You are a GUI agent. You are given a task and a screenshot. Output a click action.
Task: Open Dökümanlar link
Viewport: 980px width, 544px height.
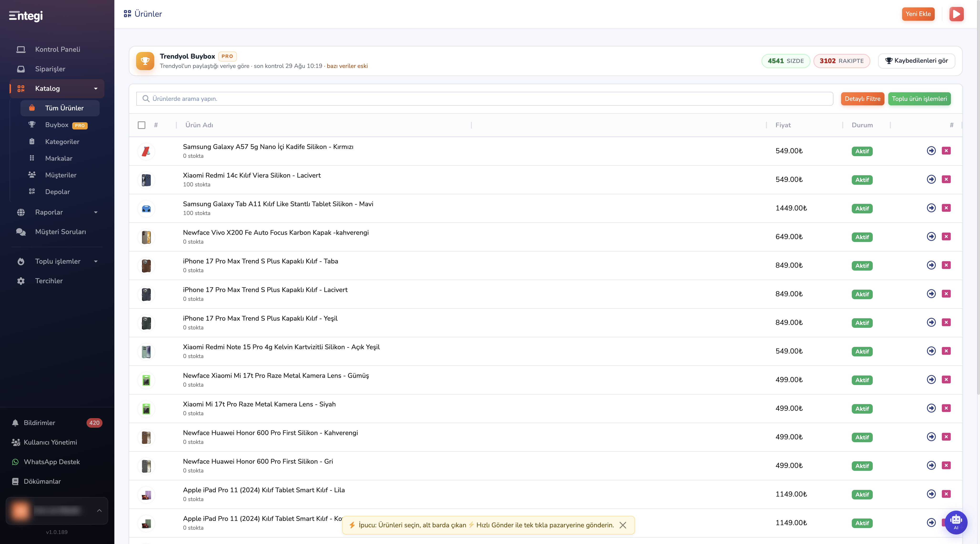[x=42, y=481]
